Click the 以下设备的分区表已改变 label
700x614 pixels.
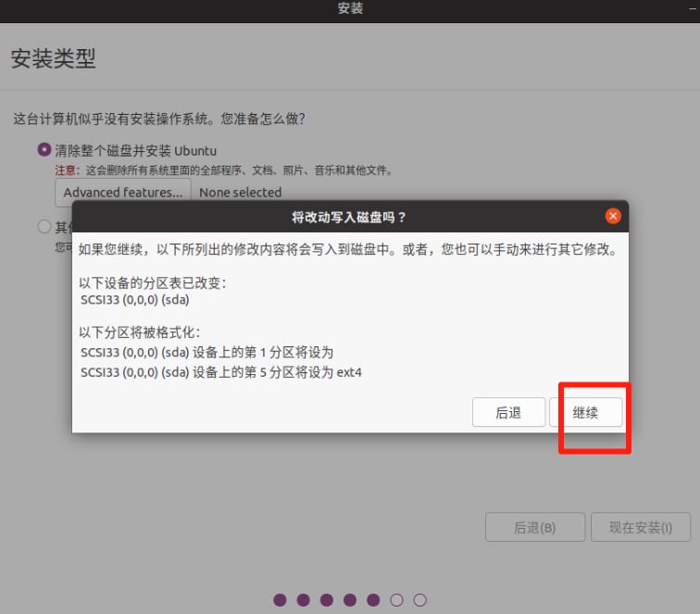(153, 283)
